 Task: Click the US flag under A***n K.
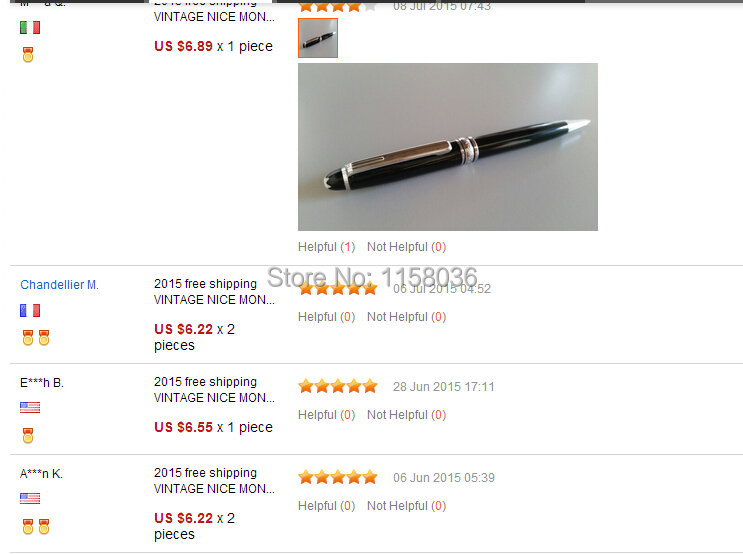click(x=30, y=498)
